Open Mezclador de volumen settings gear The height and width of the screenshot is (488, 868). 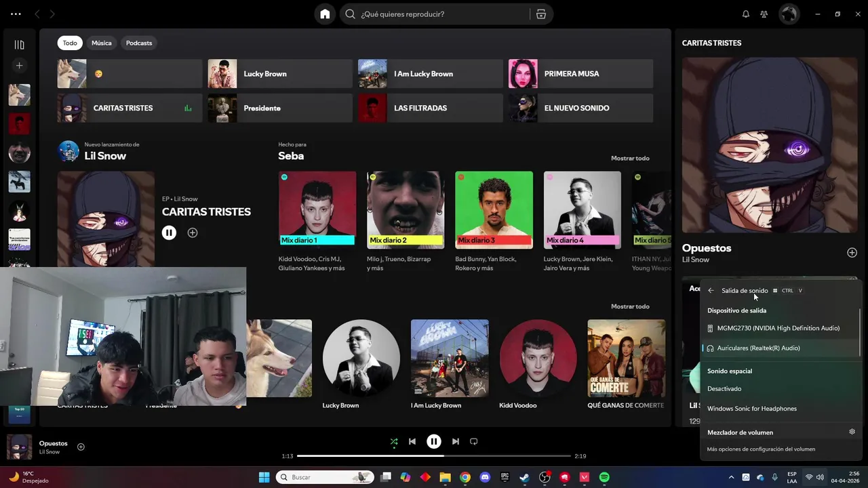[x=852, y=432]
